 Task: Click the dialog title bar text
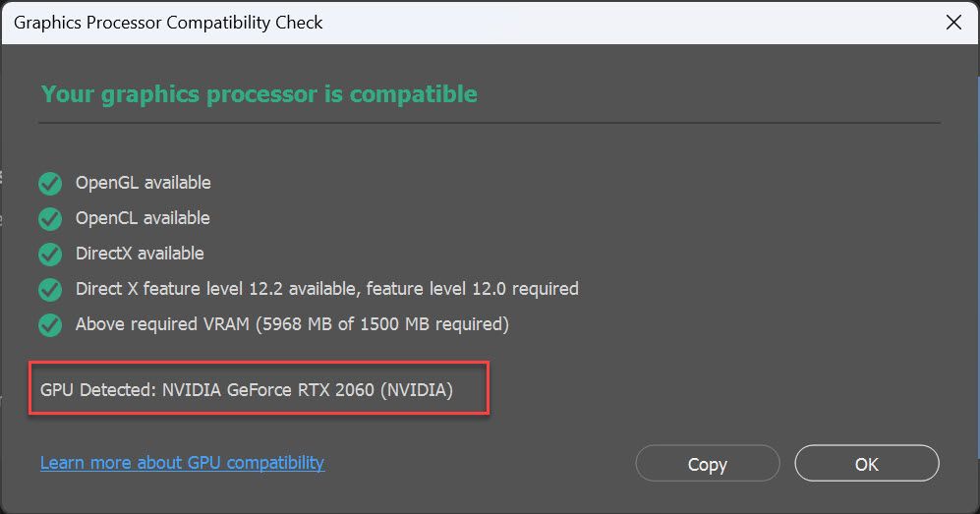168,23
